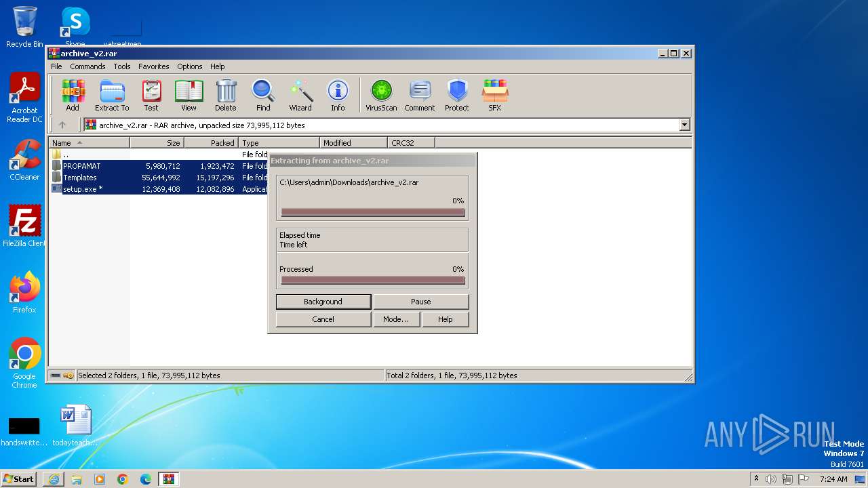Click the file progress bar

click(373, 212)
